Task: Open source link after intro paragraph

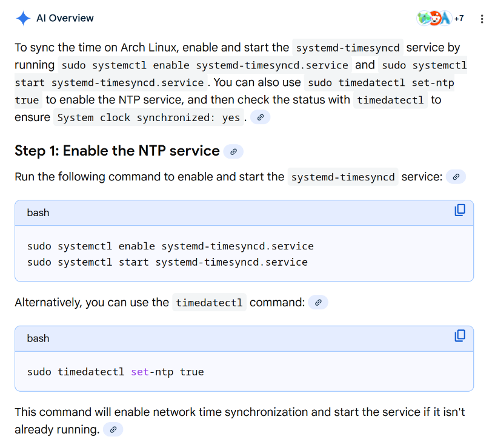Action: tap(260, 117)
